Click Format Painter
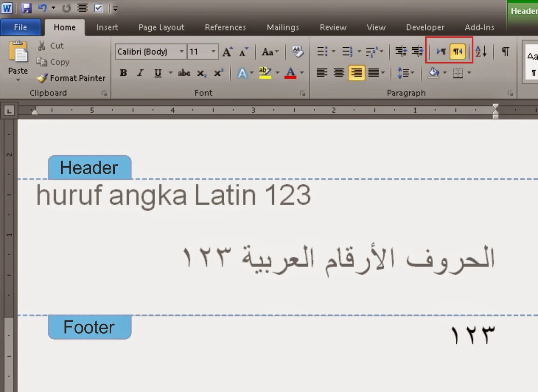This screenshot has width=538, height=392. click(x=71, y=78)
